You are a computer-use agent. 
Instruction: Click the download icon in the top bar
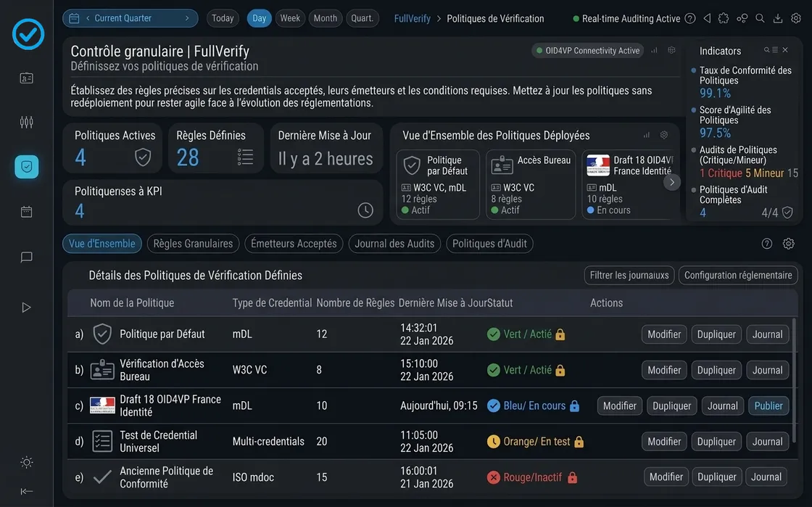click(x=778, y=18)
